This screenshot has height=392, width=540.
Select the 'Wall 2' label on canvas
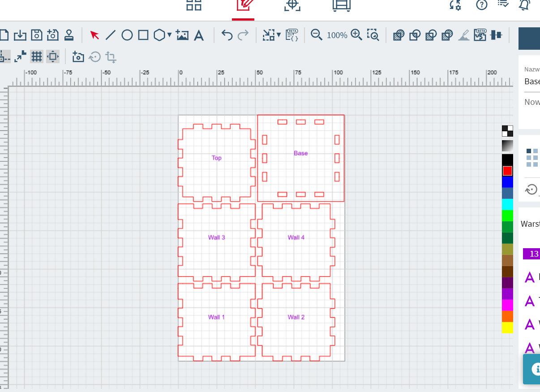[296, 317]
